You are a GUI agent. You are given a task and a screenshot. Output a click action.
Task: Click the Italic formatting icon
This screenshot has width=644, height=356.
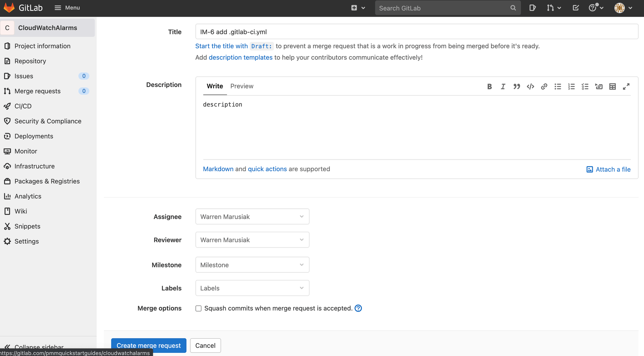(x=503, y=86)
